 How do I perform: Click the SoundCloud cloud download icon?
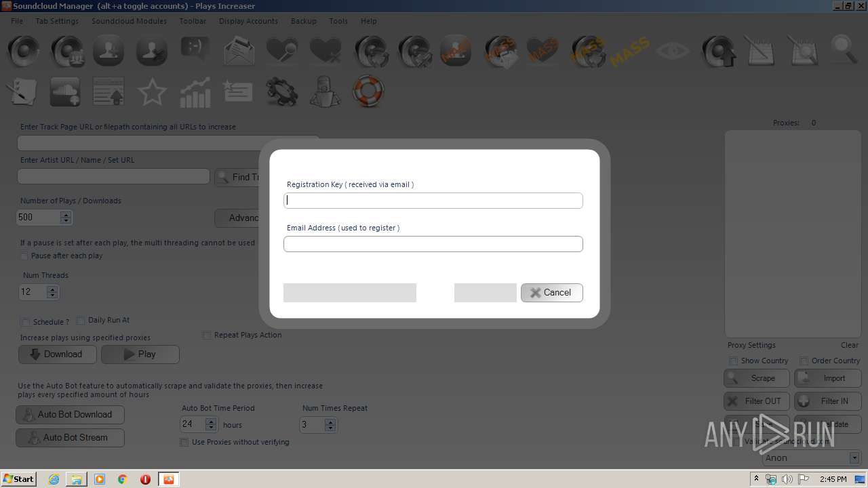pos(65,91)
